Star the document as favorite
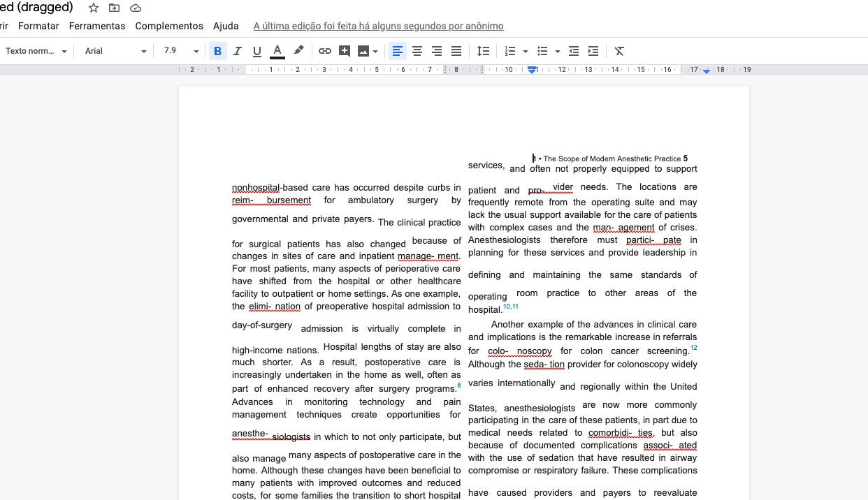The height and width of the screenshot is (500, 868). [94, 8]
